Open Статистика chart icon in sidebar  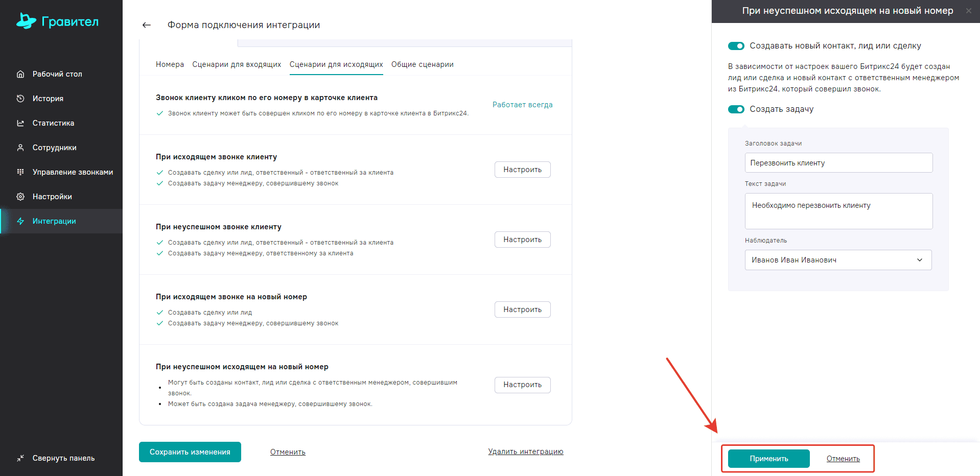point(20,123)
